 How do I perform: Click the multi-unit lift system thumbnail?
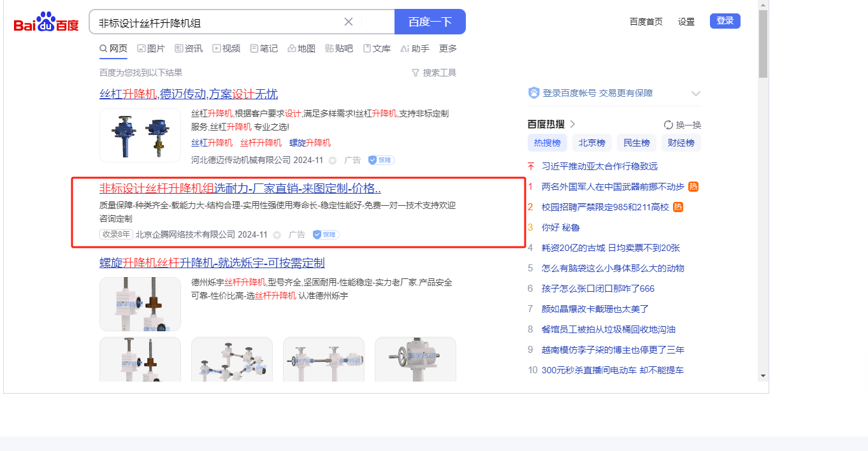[x=232, y=359]
